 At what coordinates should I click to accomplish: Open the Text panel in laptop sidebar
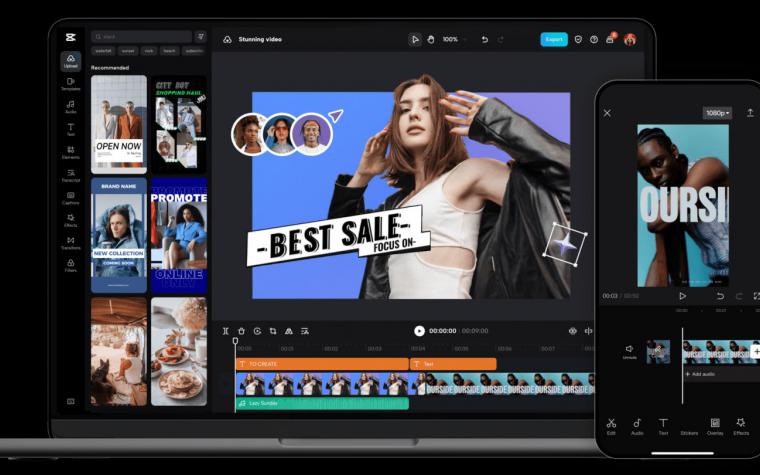[71, 130]
